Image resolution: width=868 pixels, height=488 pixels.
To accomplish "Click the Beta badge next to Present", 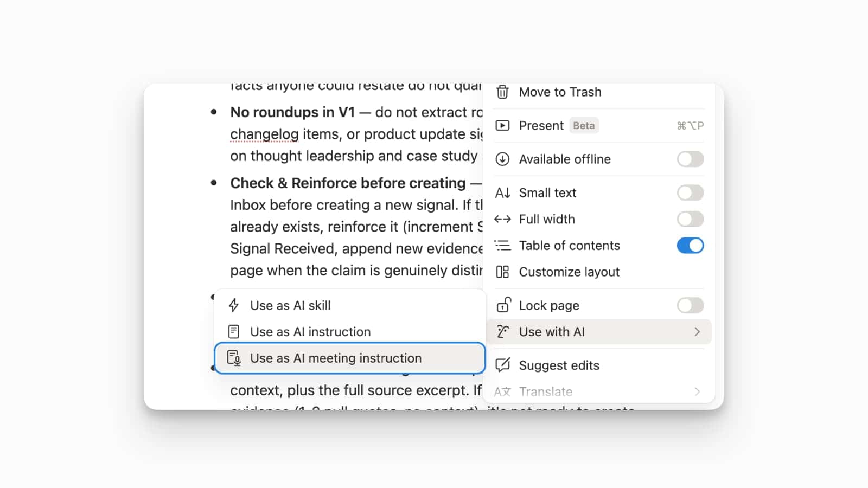I will [584, 126].
